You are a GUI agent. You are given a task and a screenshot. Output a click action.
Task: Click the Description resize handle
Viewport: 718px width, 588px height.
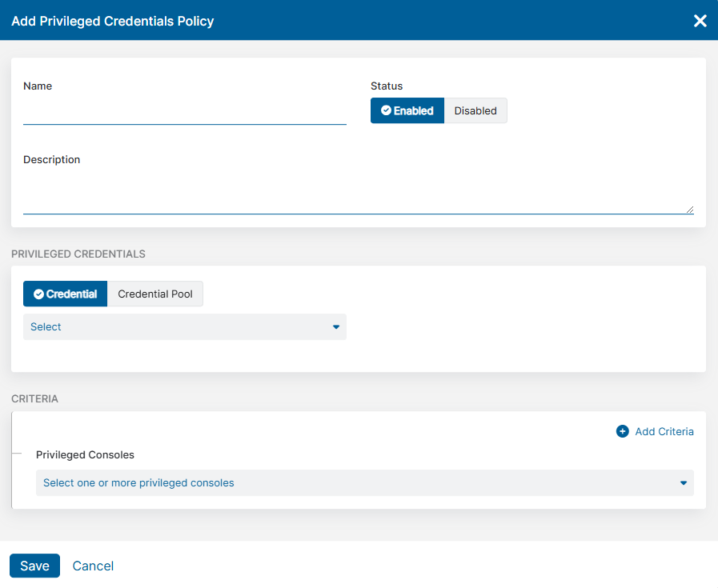point(690,210)
